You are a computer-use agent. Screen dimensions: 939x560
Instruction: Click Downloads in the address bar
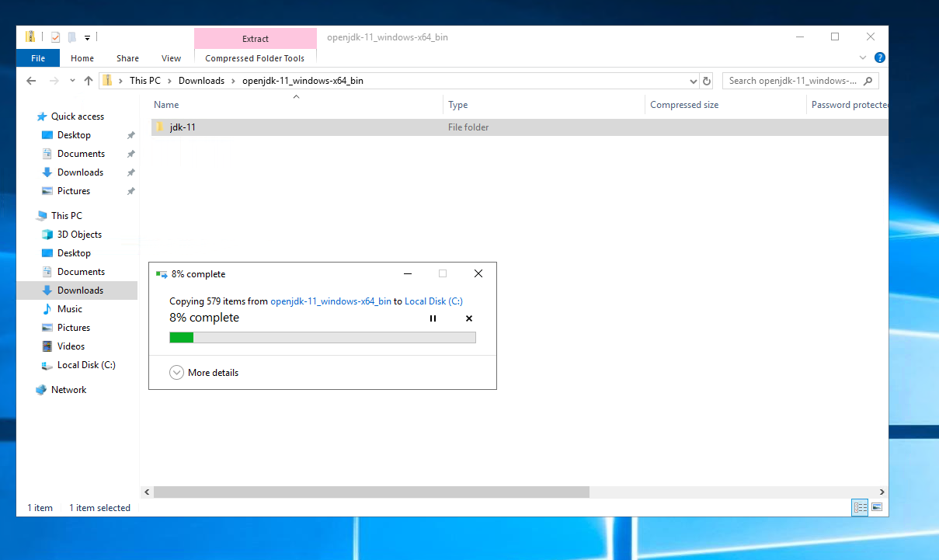[x=201, y=81]
